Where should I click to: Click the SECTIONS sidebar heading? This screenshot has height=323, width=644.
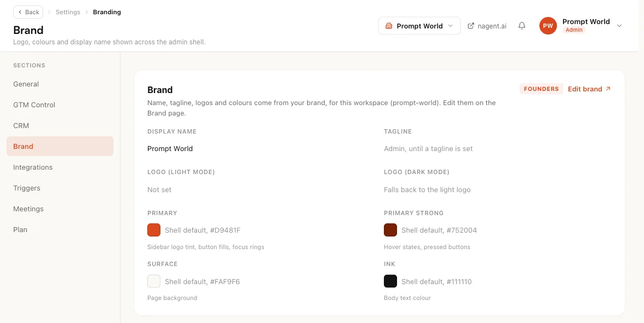29,65
